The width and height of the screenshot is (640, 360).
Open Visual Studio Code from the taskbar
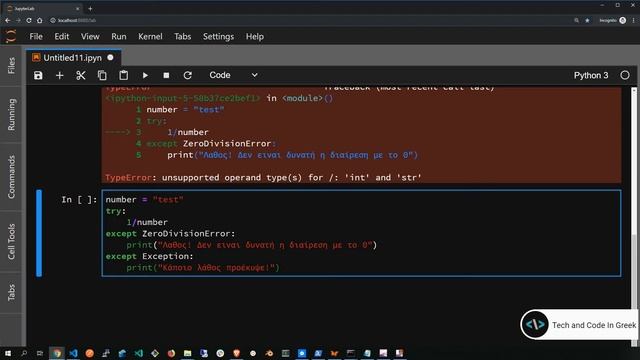click(73, 353)
